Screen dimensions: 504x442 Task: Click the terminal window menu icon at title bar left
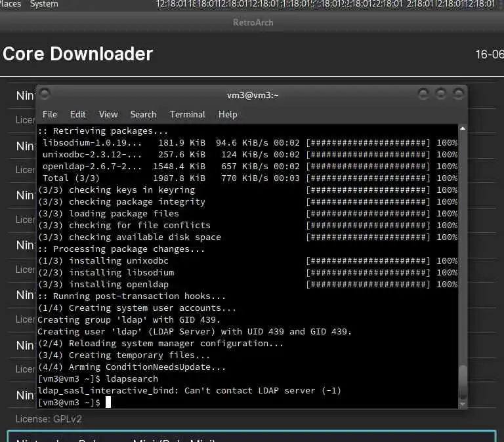coord(45,94)
